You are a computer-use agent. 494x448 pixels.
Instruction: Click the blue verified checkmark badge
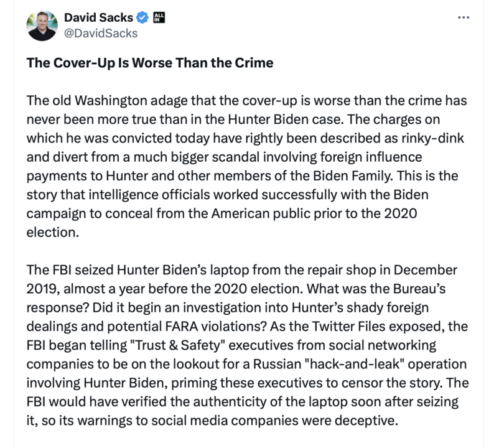141,17
